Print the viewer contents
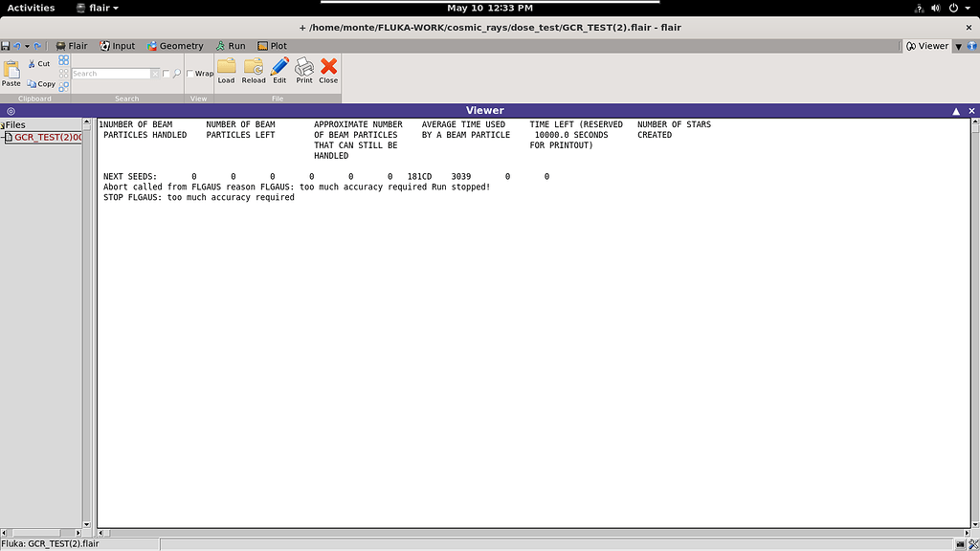The height and width of the screenshot is (551, 980). [304, 70]
